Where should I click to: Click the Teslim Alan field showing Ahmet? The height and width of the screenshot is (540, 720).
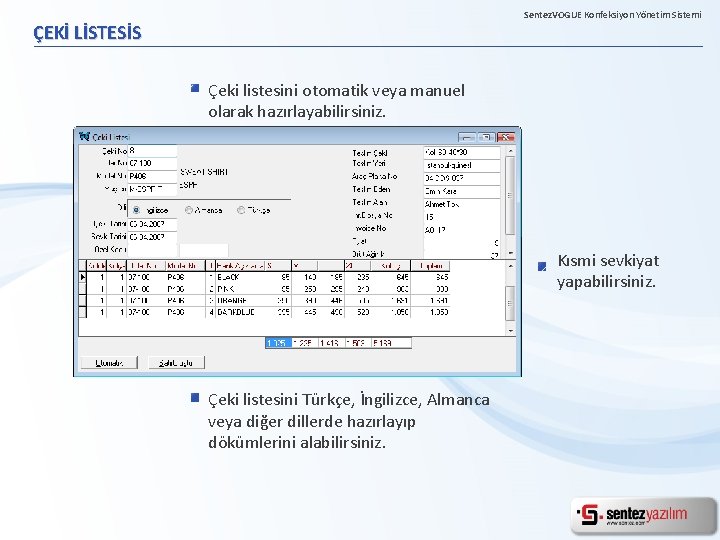(461, 204)
